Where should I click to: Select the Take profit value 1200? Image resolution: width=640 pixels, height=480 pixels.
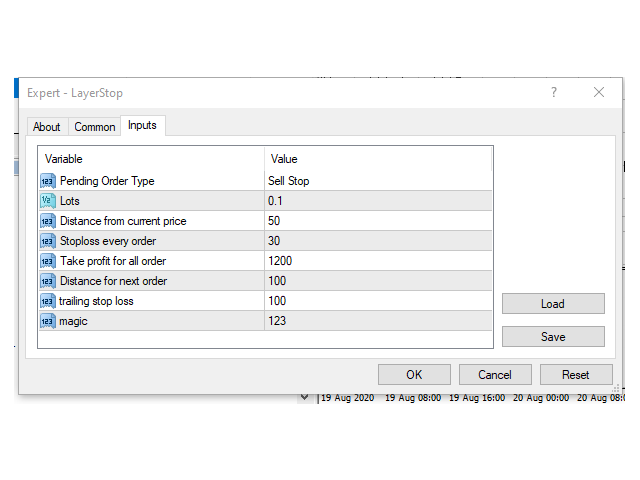[378, 261]
